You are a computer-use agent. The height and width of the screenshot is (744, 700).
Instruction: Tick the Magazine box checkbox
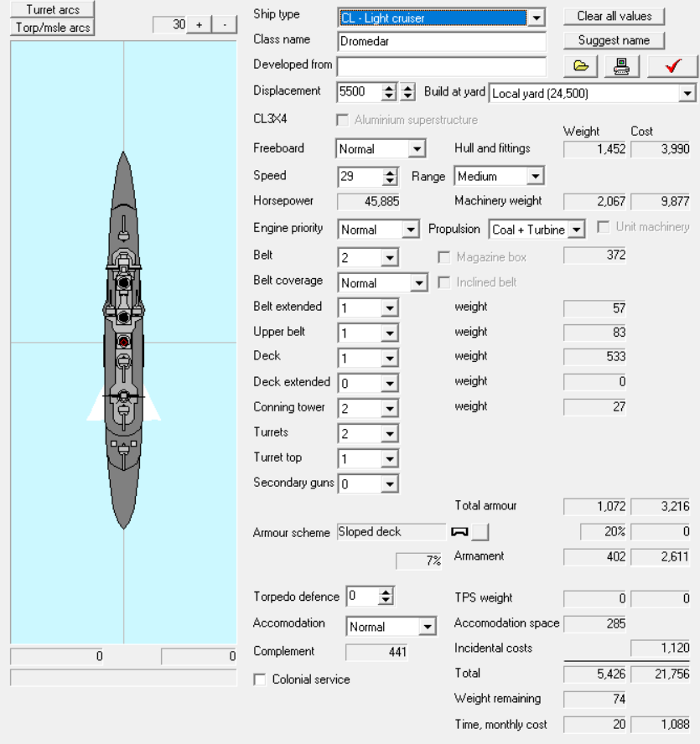pos(444,257)
